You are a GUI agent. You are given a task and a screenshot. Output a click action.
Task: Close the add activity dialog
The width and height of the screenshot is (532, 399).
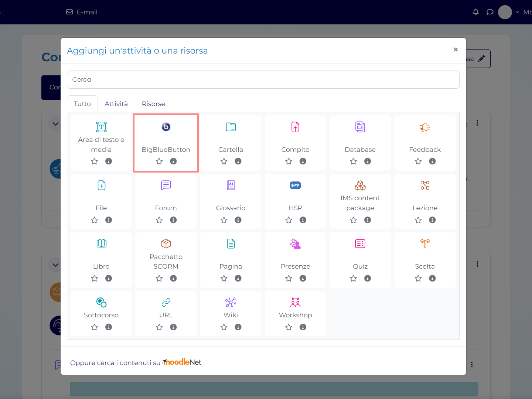456,50
